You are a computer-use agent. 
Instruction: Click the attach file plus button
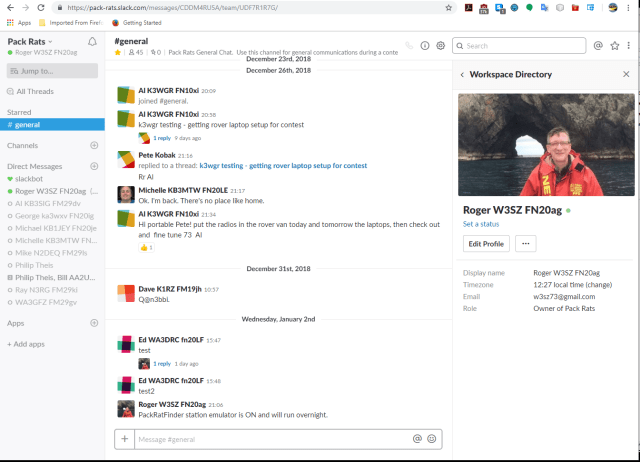pyautogui.click(x=124, y=439)
